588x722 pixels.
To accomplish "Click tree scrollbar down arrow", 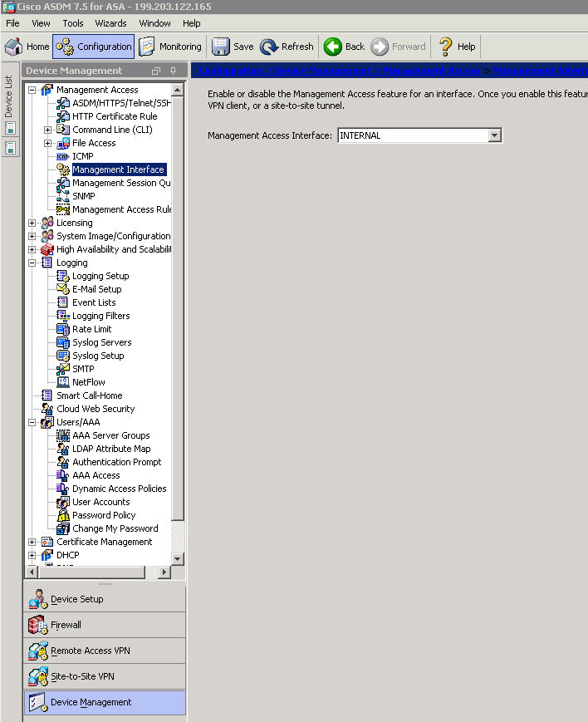I will (x=178, y=559).
